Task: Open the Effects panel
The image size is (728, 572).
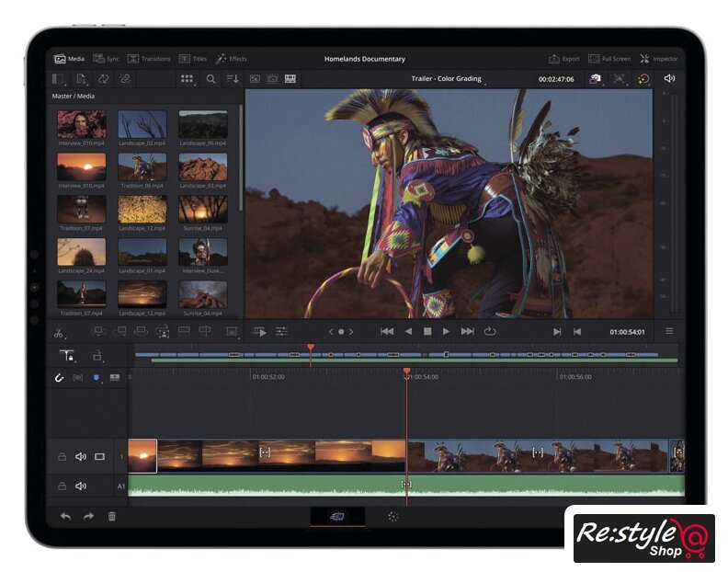Action: click(x=231, y=59)
